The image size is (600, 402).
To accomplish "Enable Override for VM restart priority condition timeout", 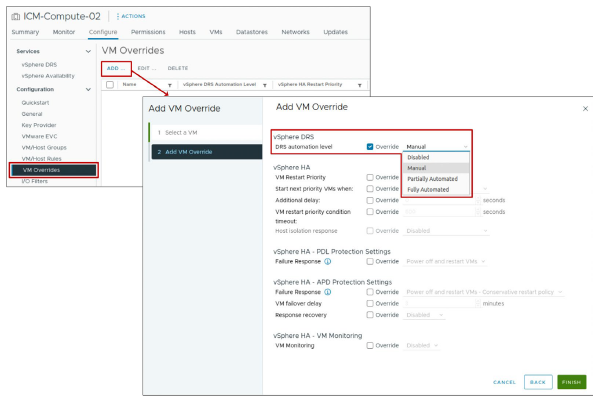I will [370, 212].
